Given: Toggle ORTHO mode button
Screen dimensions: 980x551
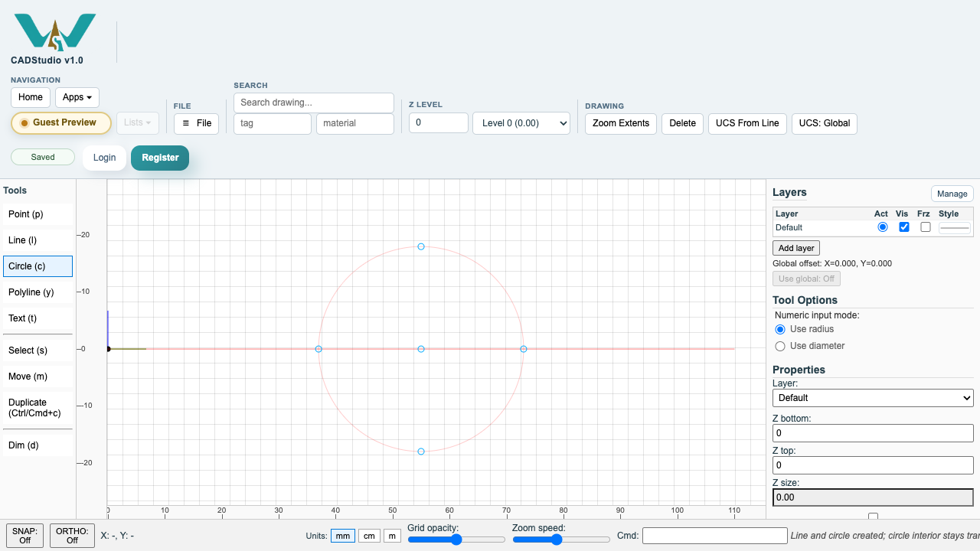Looking at the screenshot, I should pyautogui.click(x=72, y=536).
